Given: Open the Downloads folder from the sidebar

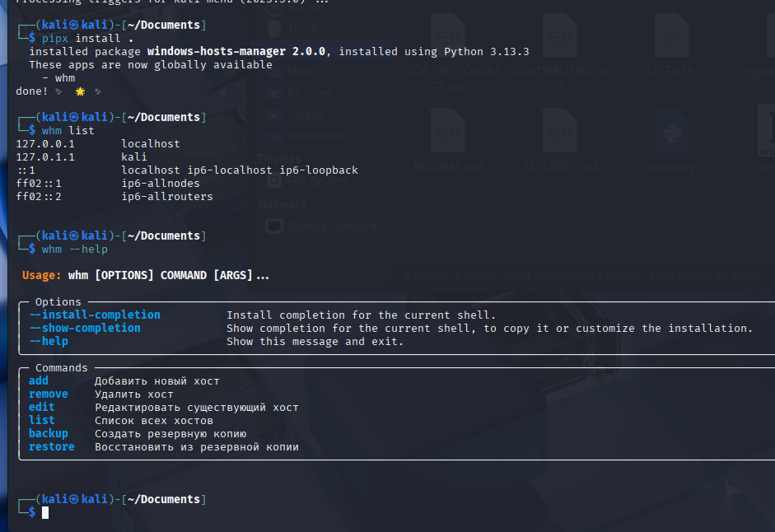Looking at the screenshot, I should coord(316,135).
